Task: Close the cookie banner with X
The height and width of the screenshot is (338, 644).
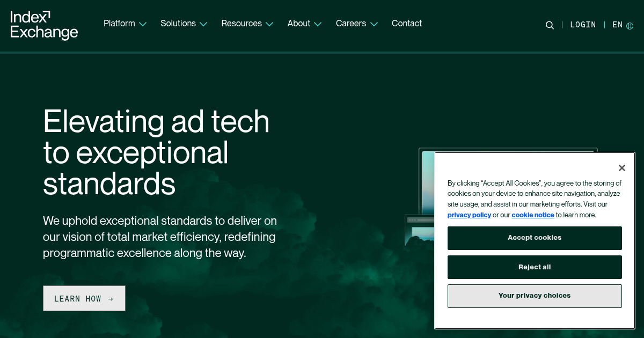Action: click(x=621, y=168)
